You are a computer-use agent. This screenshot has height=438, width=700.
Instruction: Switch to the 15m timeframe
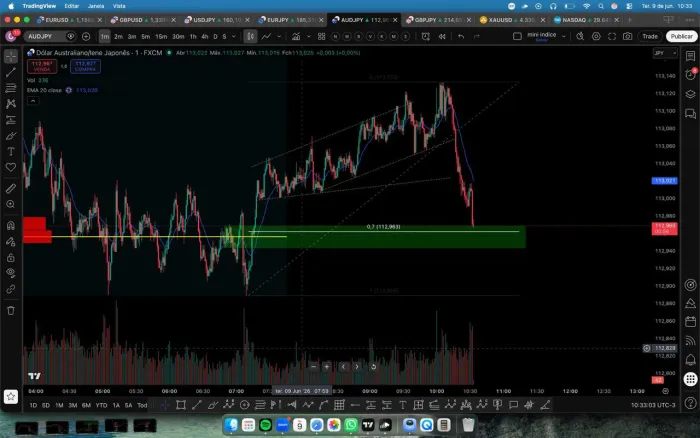[x=161, y=36]
